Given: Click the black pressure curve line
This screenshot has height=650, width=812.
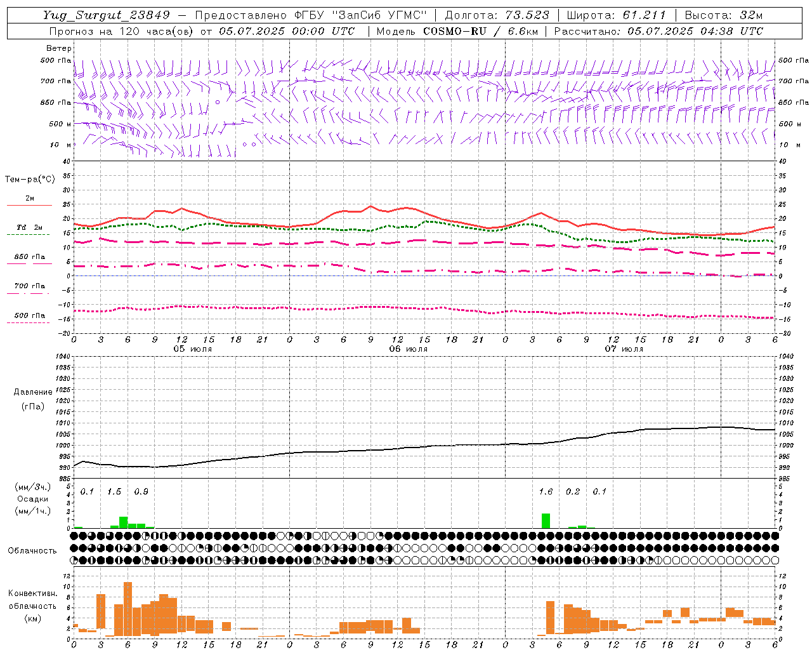Looking at the screenshot, I should click(x=425, y=447).
